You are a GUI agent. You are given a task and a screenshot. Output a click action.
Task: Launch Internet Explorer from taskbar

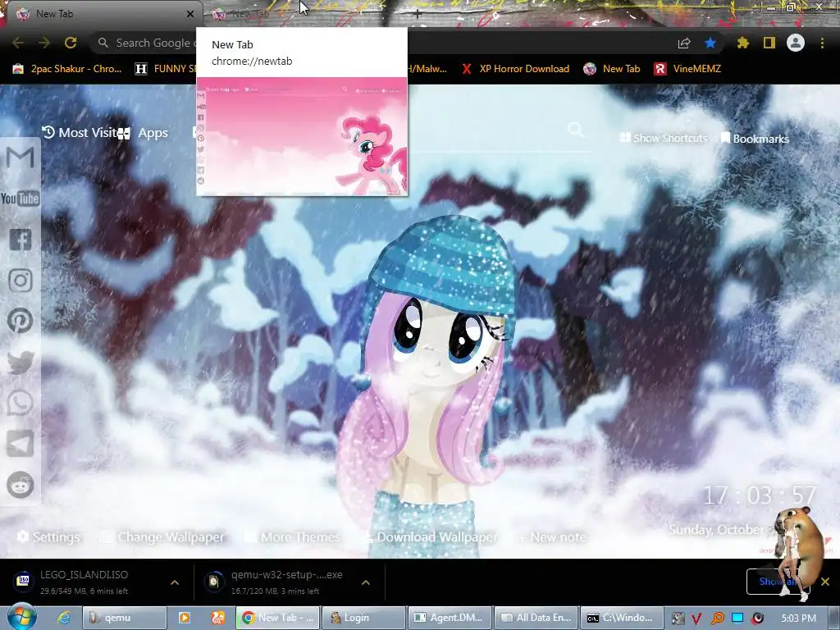pos(64,618)
